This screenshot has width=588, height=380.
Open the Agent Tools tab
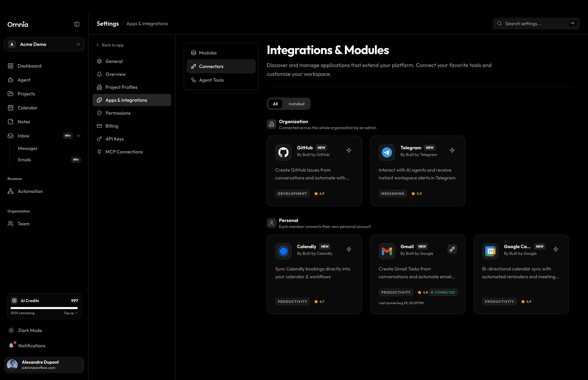[221, 80]
